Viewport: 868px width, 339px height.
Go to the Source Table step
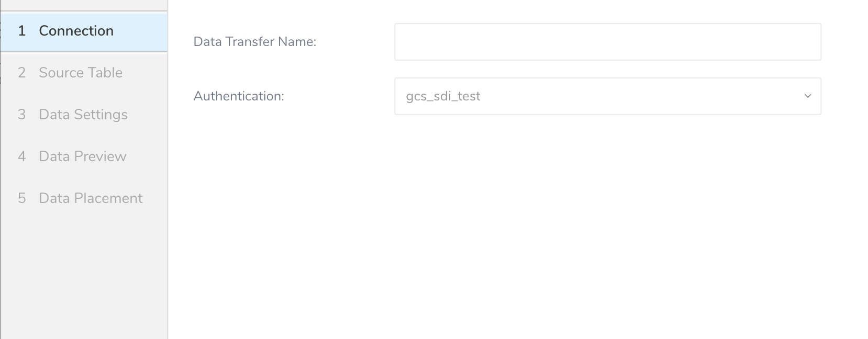pyautogui.click(x=81, y=73)
